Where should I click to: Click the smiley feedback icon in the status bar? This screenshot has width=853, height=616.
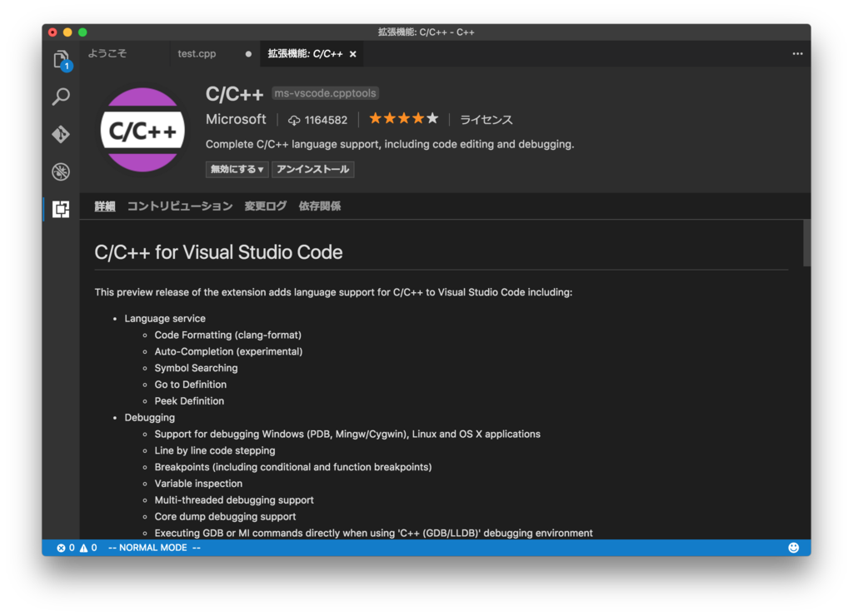[794, 548]
